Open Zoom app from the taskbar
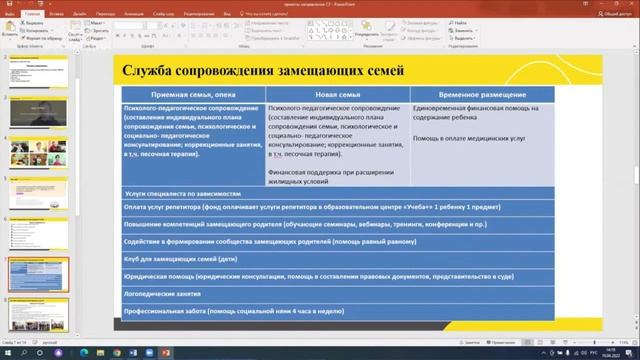The image size is (640, 360). pyautogui.click(x=149, y=353)
